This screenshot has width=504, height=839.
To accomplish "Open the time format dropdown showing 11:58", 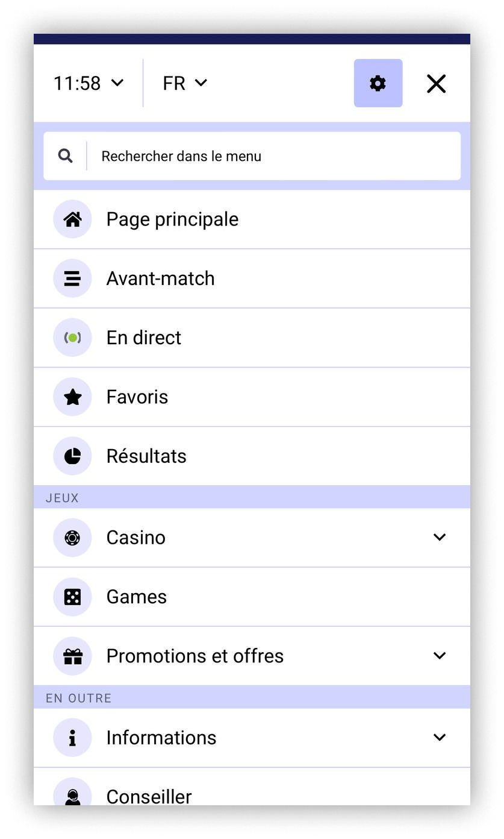I will 87,83.
